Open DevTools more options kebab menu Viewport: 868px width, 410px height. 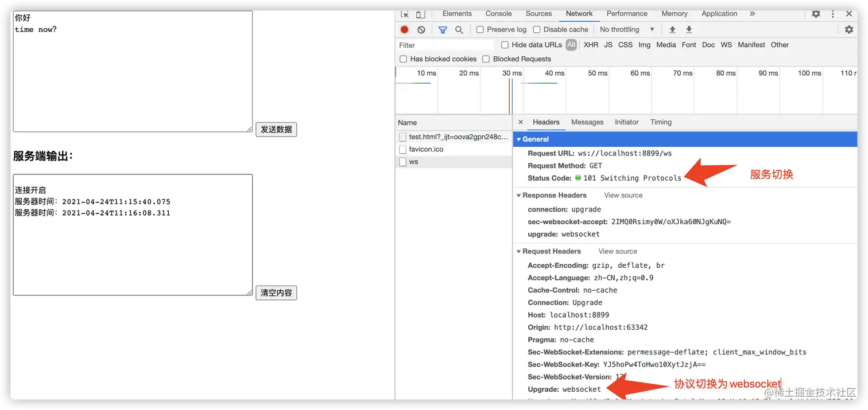click(x=833, y=14)
